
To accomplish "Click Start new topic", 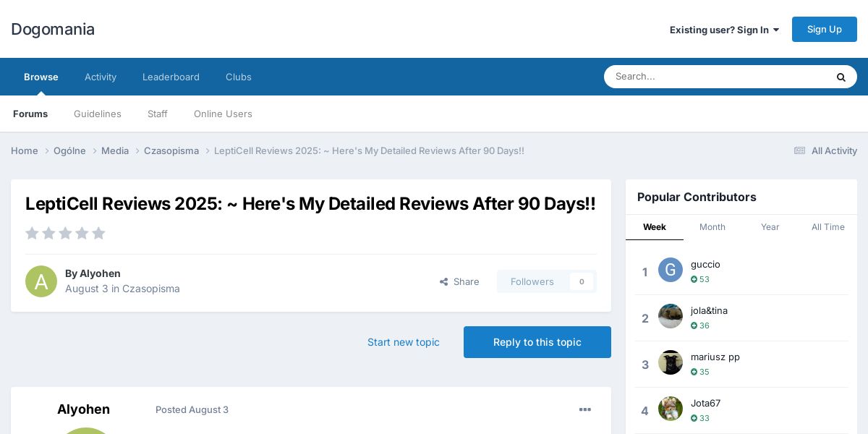I will click(404, 342).
